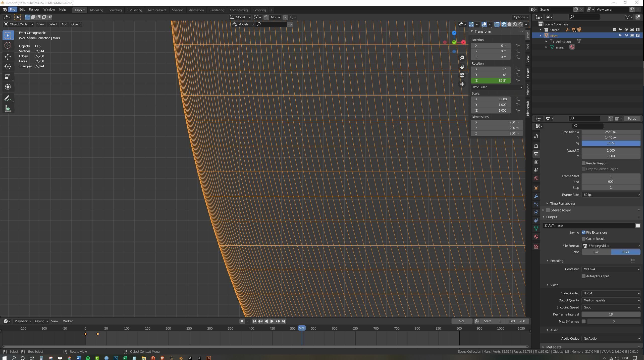
Task: Select the Rotate tool in the toolbar
Action: 8,67
